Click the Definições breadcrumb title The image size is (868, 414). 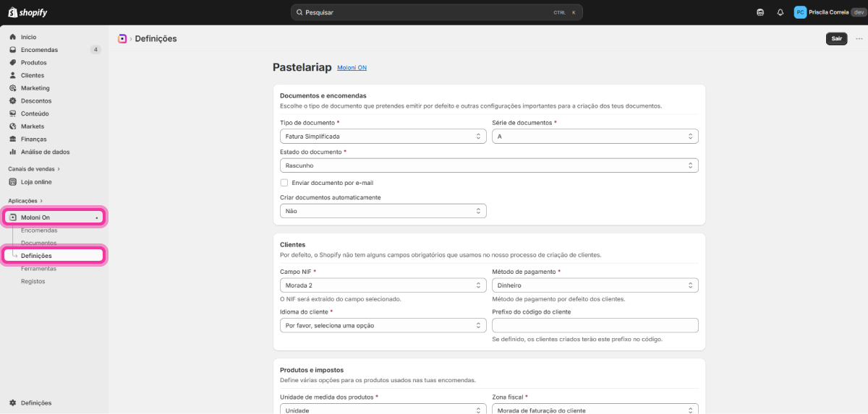point(156,39)
